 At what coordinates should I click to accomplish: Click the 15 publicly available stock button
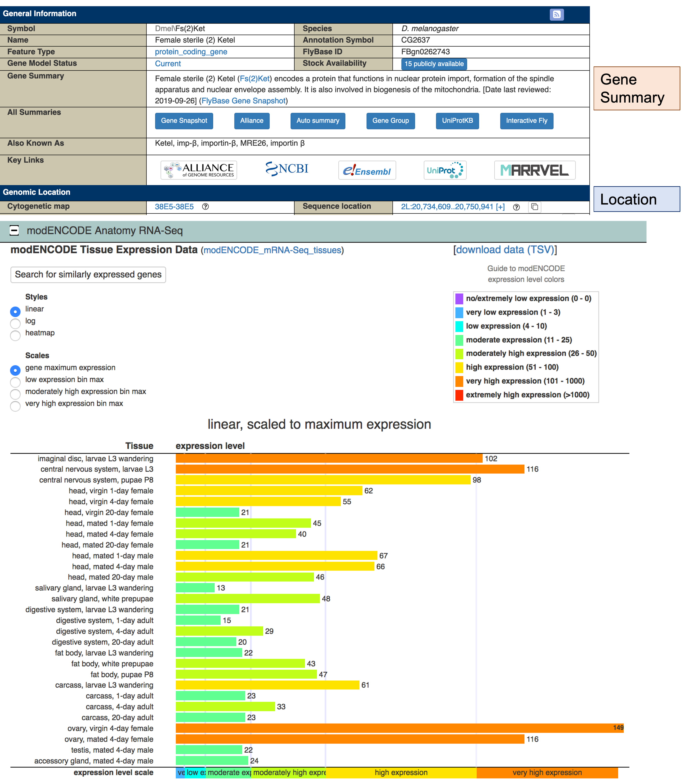[x=434, y=64]
